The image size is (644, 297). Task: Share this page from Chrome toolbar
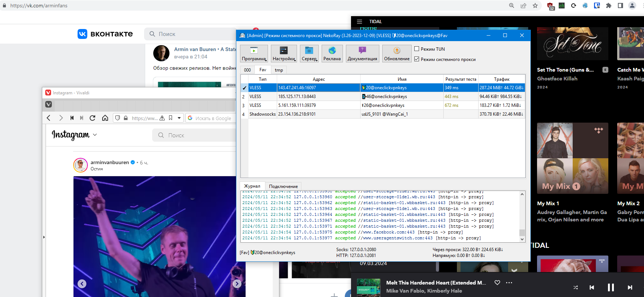(x=523, y=6)
